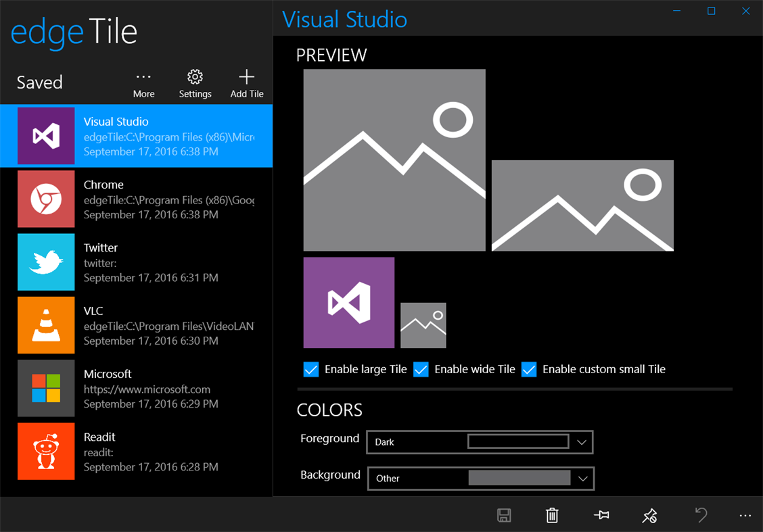Viewport: 763px width, 532px height.
Task: Click the color preview inside the Foreground dropdown
Action: [x=517, y=441]
